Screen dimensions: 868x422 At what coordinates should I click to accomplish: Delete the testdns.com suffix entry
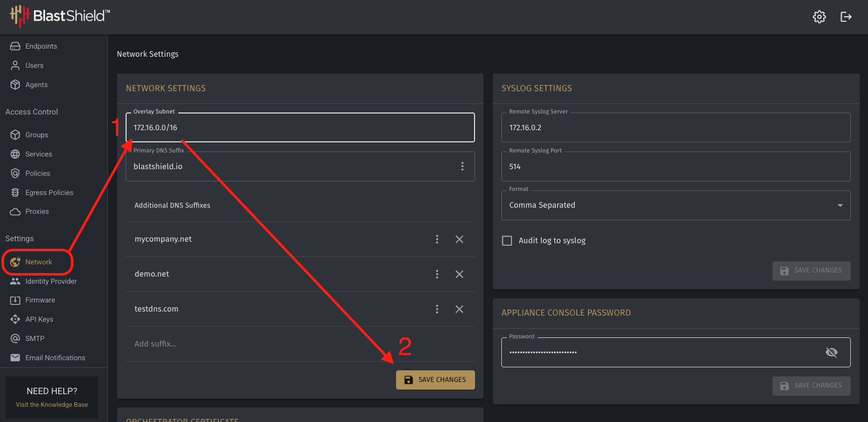[x=459, y=309]
